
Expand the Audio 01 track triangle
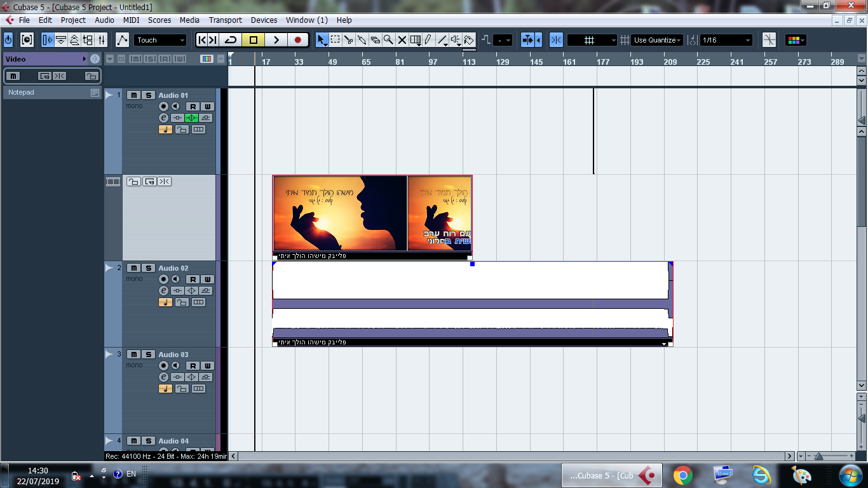pyautogui.click(x=109, y=95)
